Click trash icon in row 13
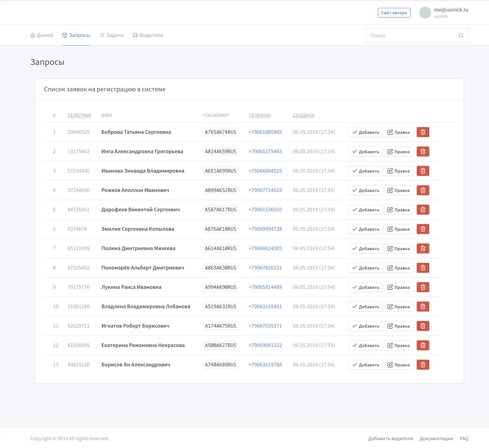Viewport: 489px width, 448px height. click(x=422, y=365)
